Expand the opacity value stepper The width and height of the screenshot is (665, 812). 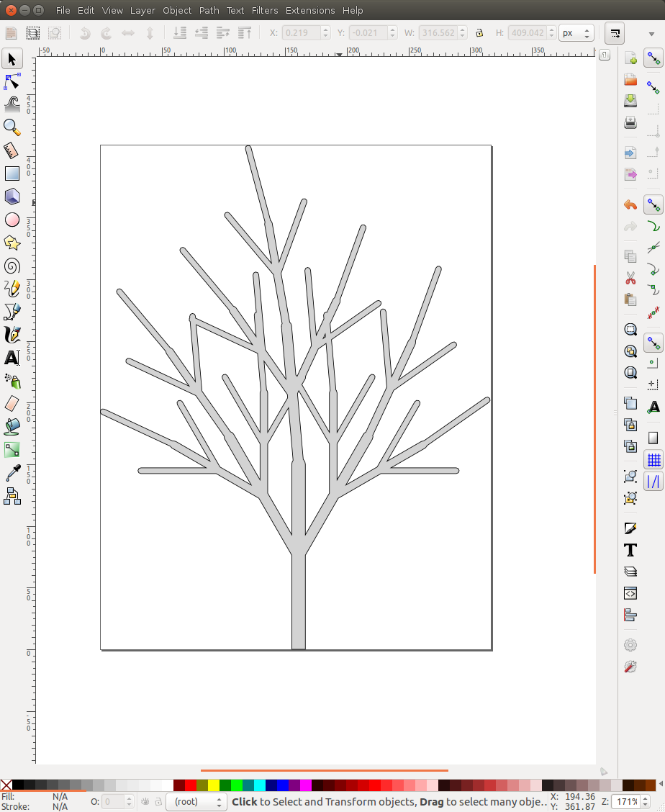(128, 801)
